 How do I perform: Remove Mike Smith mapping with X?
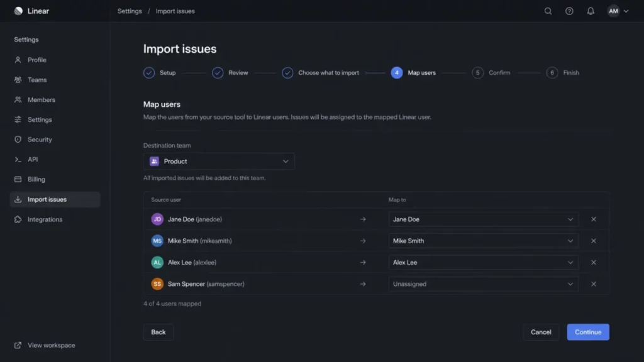pos(594,241)
